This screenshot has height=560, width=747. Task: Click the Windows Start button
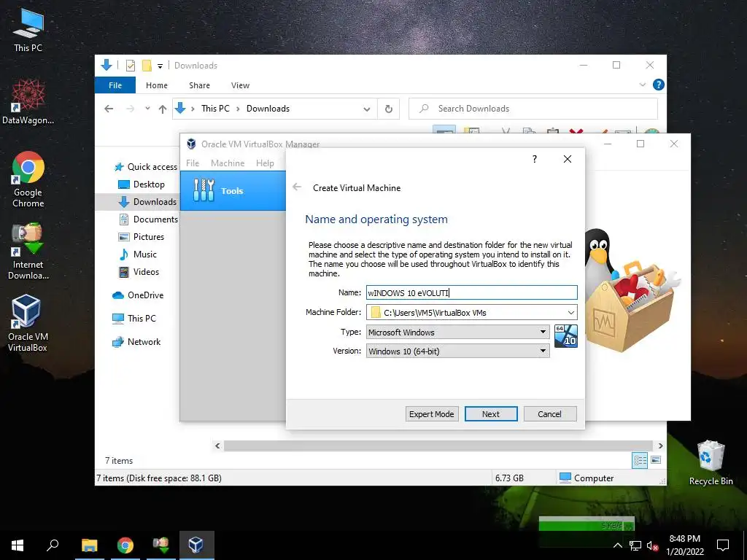(x=18, y=545)
